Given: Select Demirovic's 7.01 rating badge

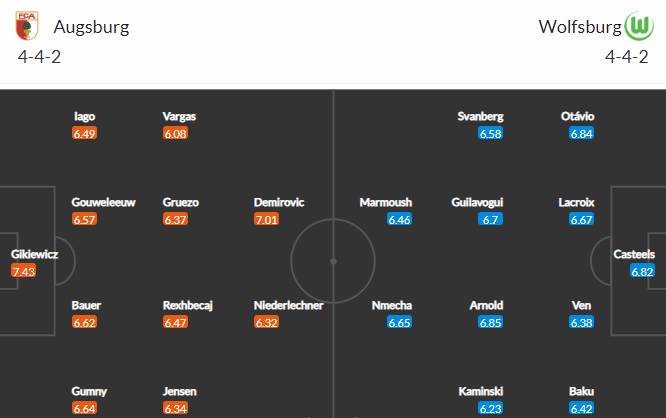Looking at the screenshot, I should pos(266,220).
